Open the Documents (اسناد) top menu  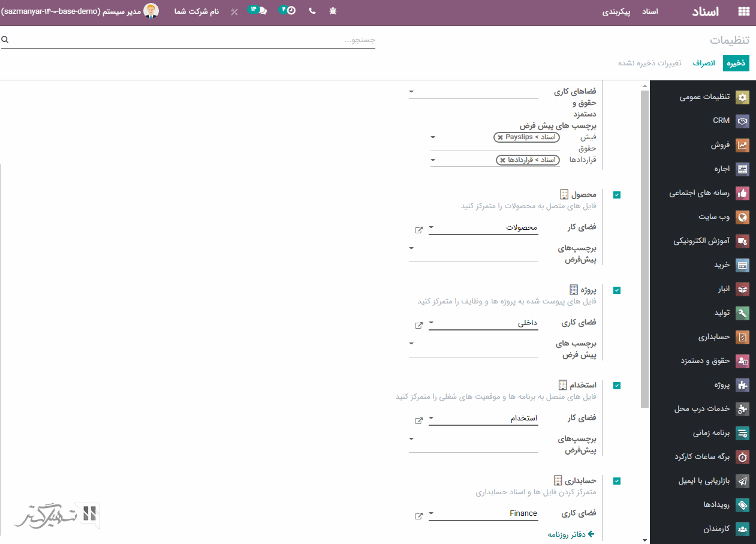(x=650, y=11)
